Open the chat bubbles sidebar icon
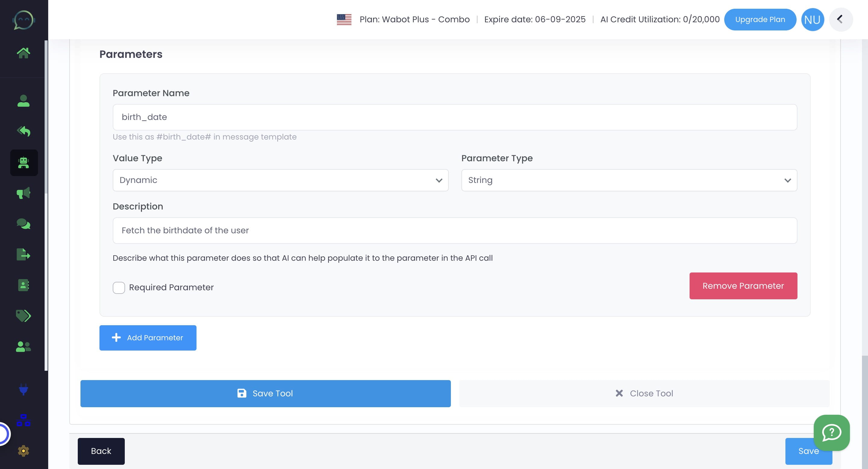The width and height of the screenshot is (868, 469). pyautogui.click(x=23, y=224)
